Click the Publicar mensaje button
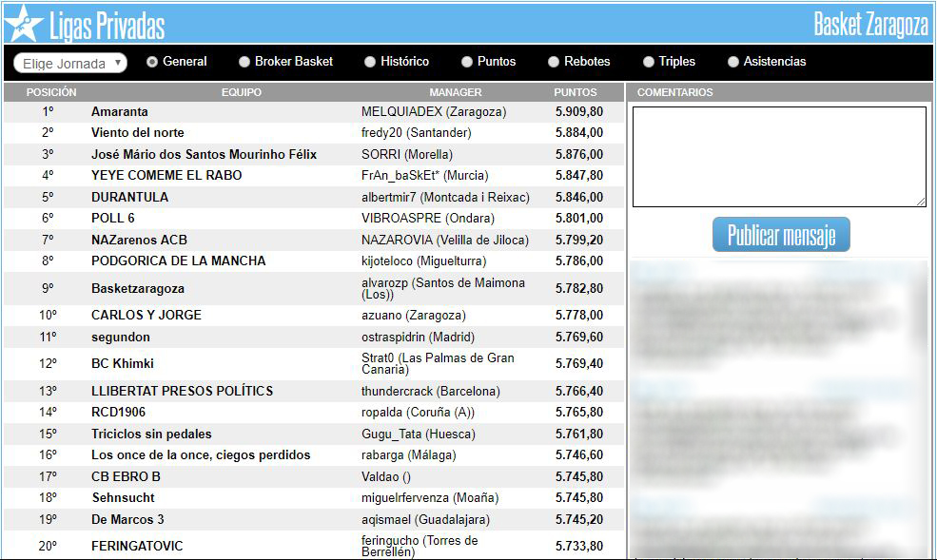Image resolution: width=937 pixels, height=560 pixels. (780, 235)
